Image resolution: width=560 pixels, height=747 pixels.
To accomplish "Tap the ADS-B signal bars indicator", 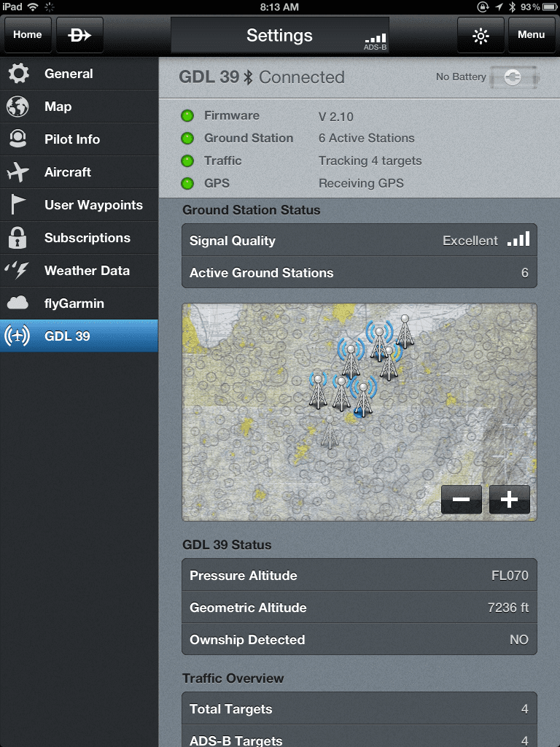I will point(376,42).
